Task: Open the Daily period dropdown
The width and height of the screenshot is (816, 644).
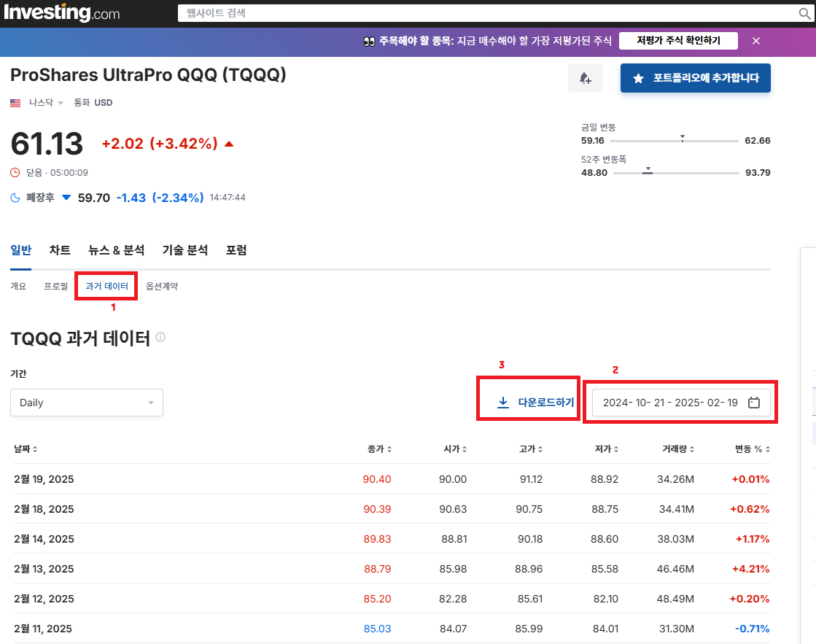Action: pyautogui.click(x=86, y=403)
